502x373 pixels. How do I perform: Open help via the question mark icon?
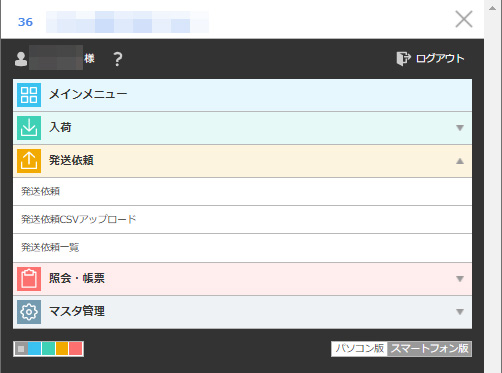click(118, 59)
